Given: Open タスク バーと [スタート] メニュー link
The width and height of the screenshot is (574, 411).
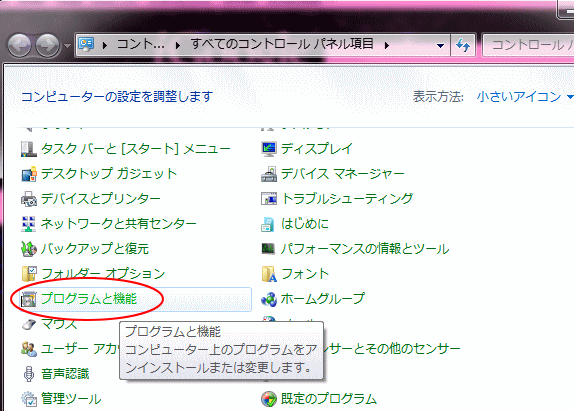Looking at the screenshot, I should [136, 149].
